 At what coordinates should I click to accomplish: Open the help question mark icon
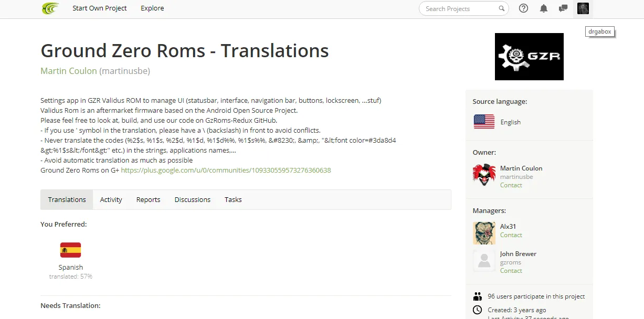pos(523,8)
